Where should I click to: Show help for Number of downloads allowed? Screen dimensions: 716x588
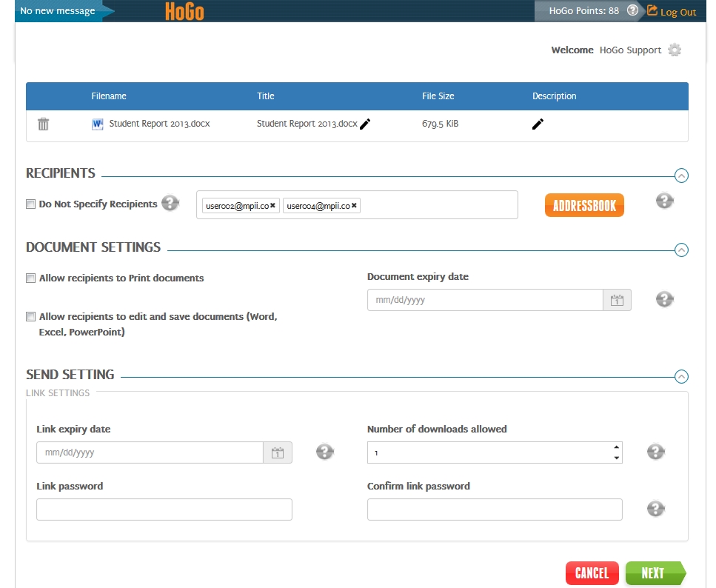[655, 452]
